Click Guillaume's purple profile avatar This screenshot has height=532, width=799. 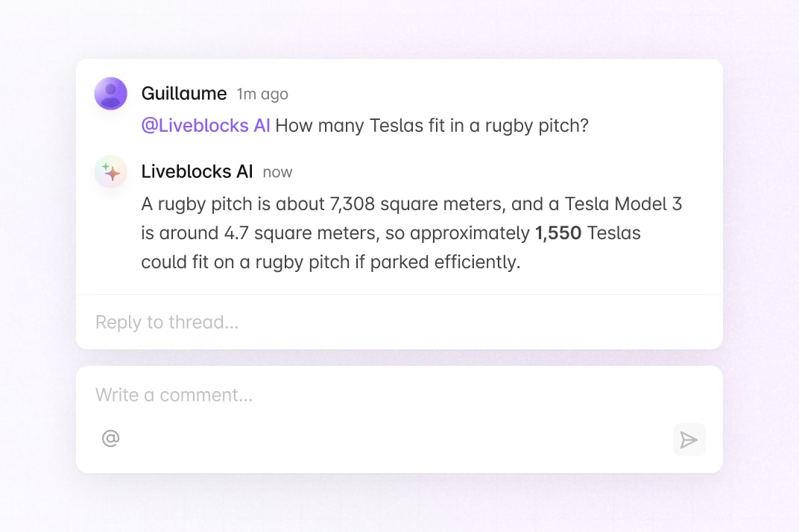[110, 93]
